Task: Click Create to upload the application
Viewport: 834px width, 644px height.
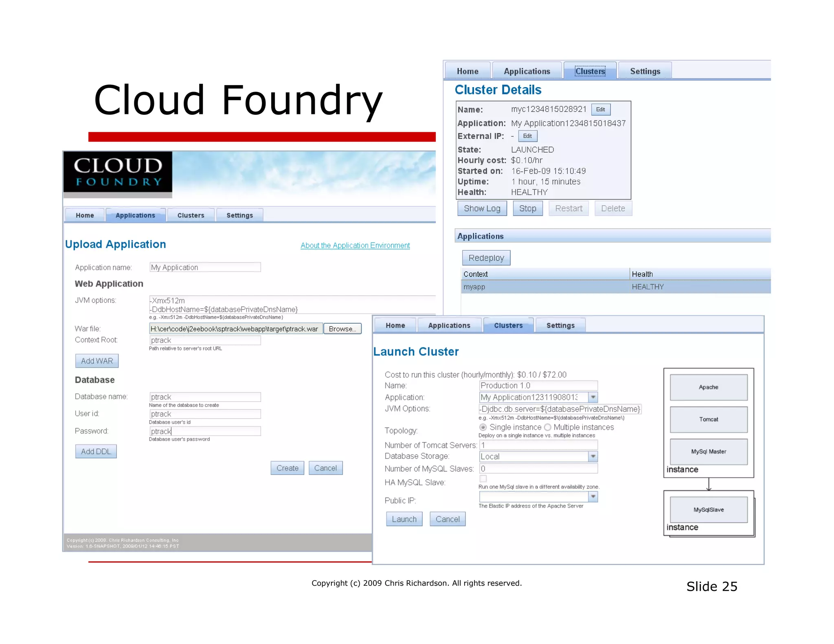Action: (x=288, y=468)
